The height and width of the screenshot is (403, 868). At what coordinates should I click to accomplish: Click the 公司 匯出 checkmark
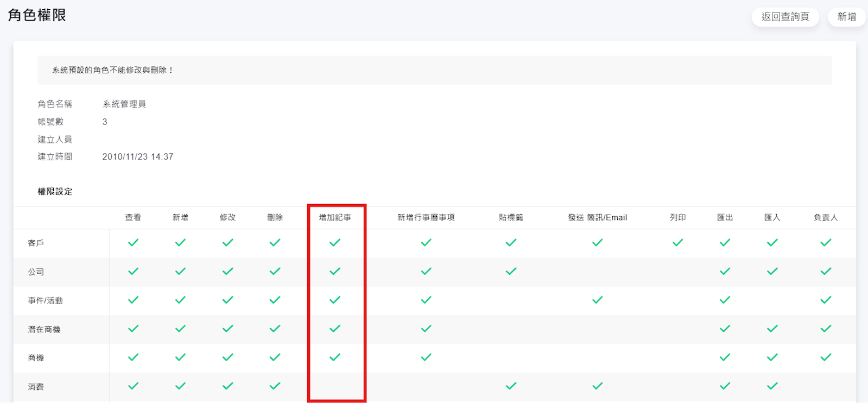pyautogui.click(x=725, y=271)
